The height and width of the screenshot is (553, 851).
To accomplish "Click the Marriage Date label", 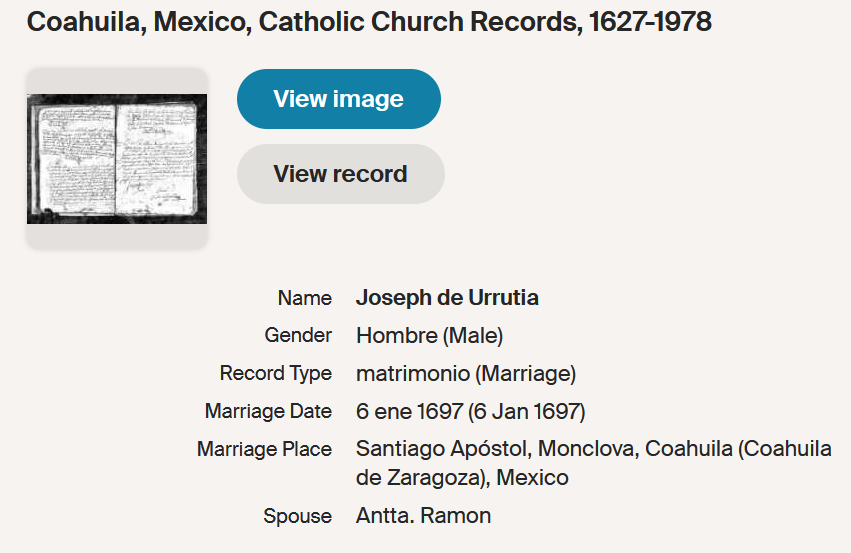I will point(268,411).
